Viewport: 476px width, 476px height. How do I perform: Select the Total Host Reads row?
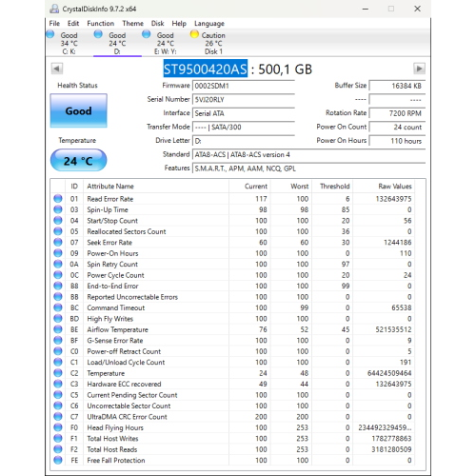(x=233, y=449)
